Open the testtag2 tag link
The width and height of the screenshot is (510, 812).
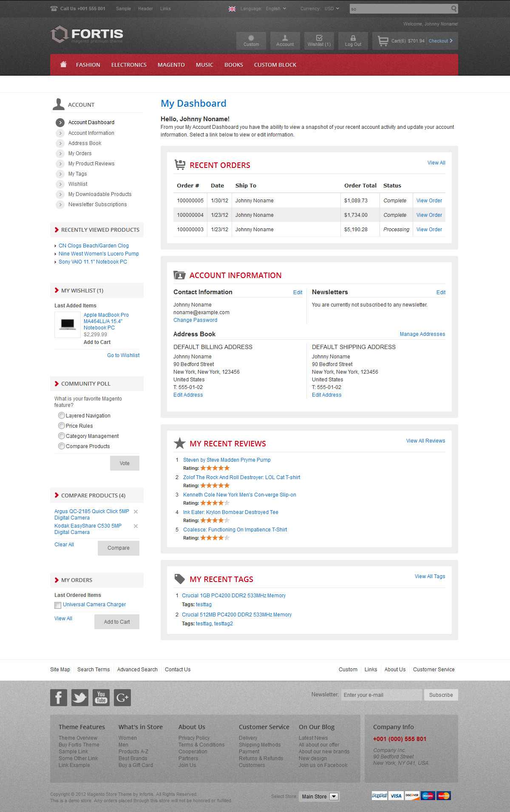click(x=224, y=624)
